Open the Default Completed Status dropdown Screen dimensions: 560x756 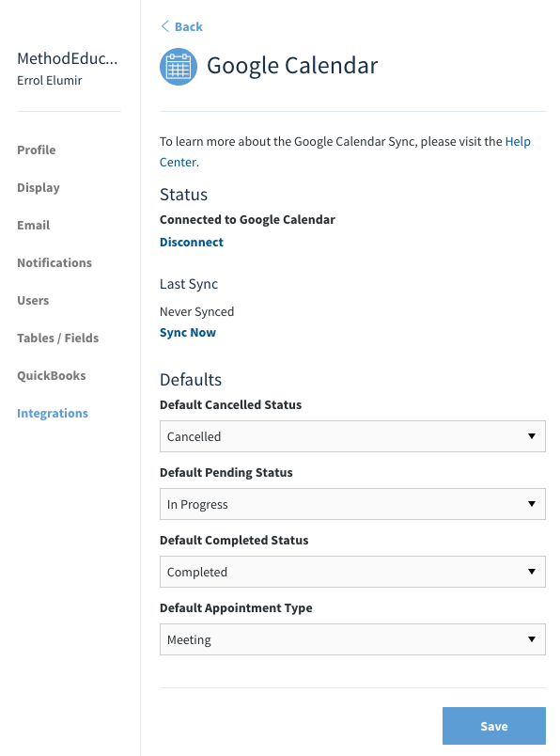click(x=352, y=572)
